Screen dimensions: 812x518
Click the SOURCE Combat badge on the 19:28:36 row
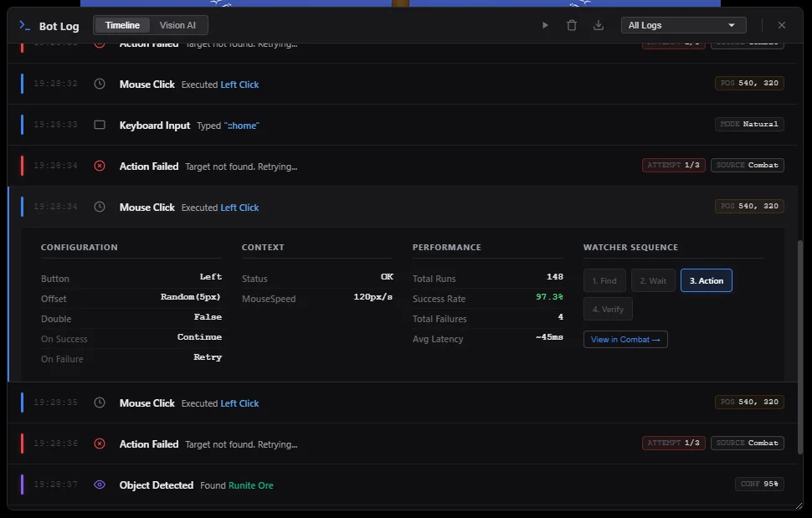click(748, 443)
